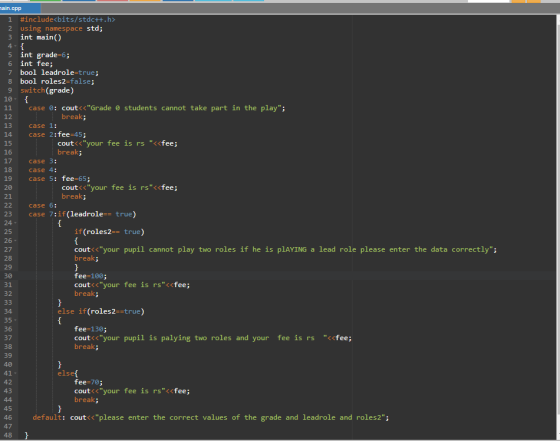Click the 'int grade=6;' statement
The image size is (560, 441).
pos(45,55)
